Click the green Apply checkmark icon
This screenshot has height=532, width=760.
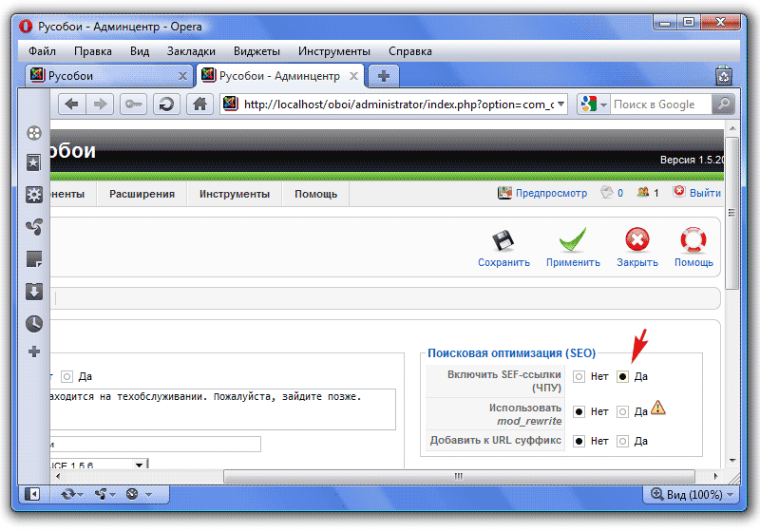572,241
